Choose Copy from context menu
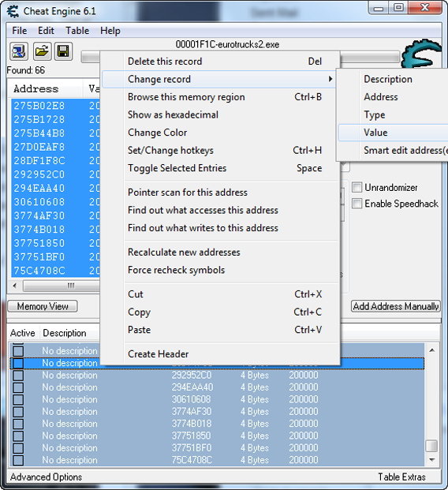 coord(220,312)
